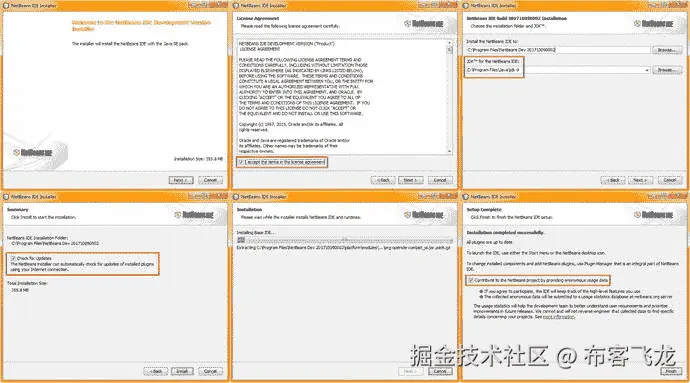Viewport: 690px width, 383px height.
Task: Click the license text scrollbar down arrow
Action: click(x=449, y=151)
